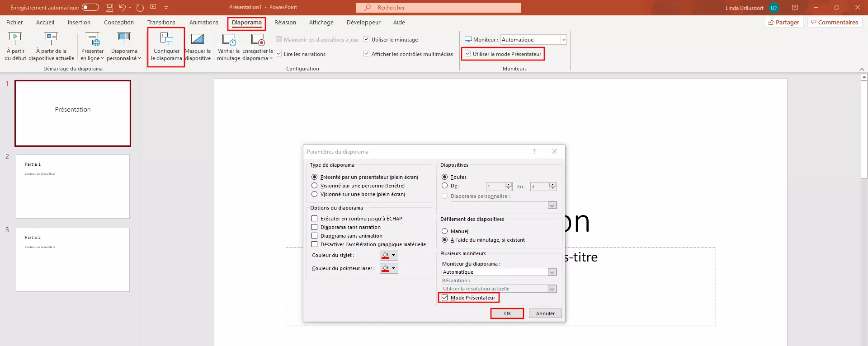This screenshot has width=868, height=346.
Task: Click slideshow-from-start icon in quick access toolbar
Action: point(153,8)
